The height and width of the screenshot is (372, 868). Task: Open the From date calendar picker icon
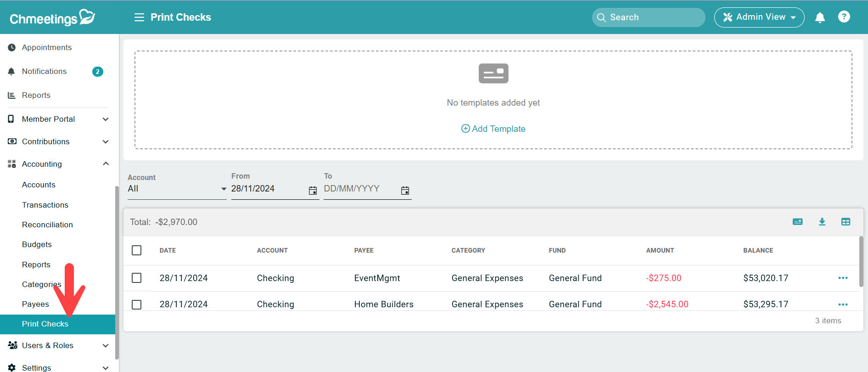[313, 191]
